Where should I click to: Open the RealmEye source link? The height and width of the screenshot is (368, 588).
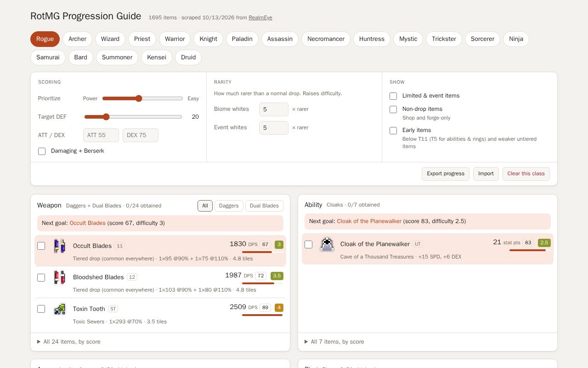[260, 17]
